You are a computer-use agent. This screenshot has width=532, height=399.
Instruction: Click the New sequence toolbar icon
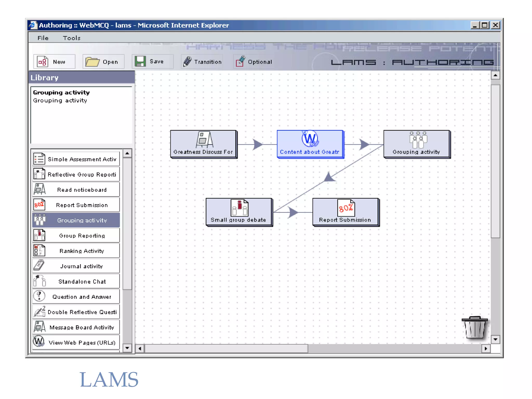point(43,62)
